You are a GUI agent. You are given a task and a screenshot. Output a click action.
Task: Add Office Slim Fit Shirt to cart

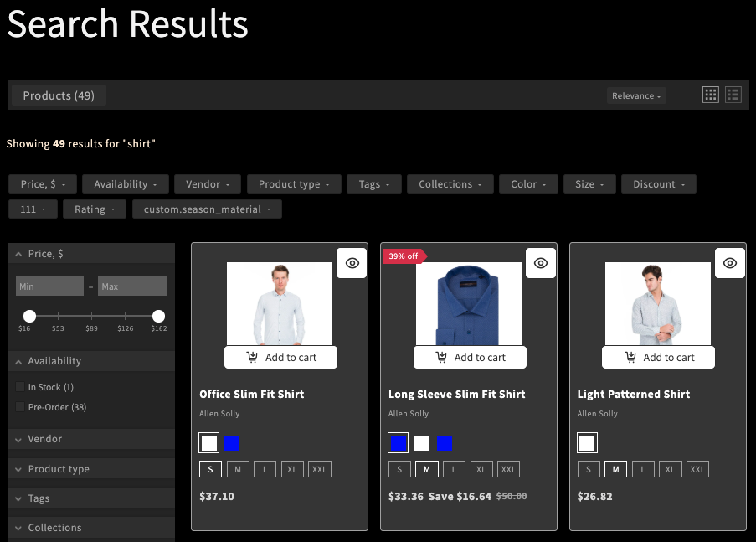(281, 358)
